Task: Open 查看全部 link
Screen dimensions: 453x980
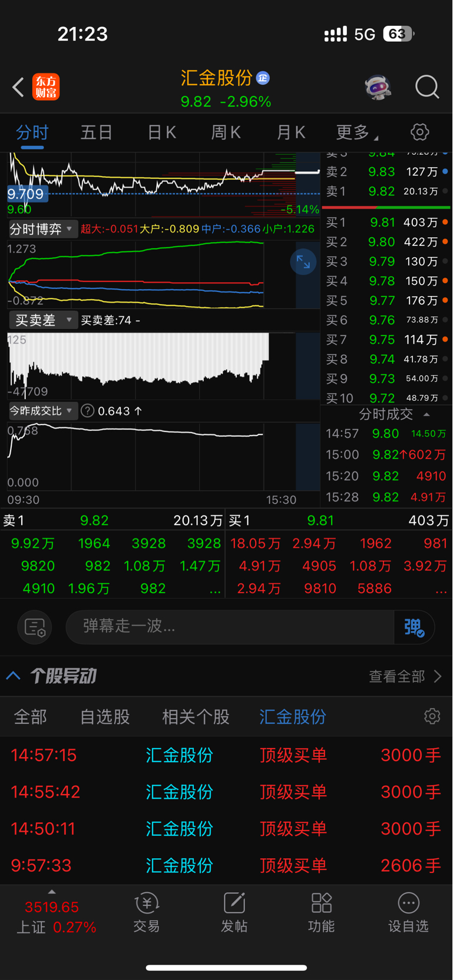Action: point(405,676)
